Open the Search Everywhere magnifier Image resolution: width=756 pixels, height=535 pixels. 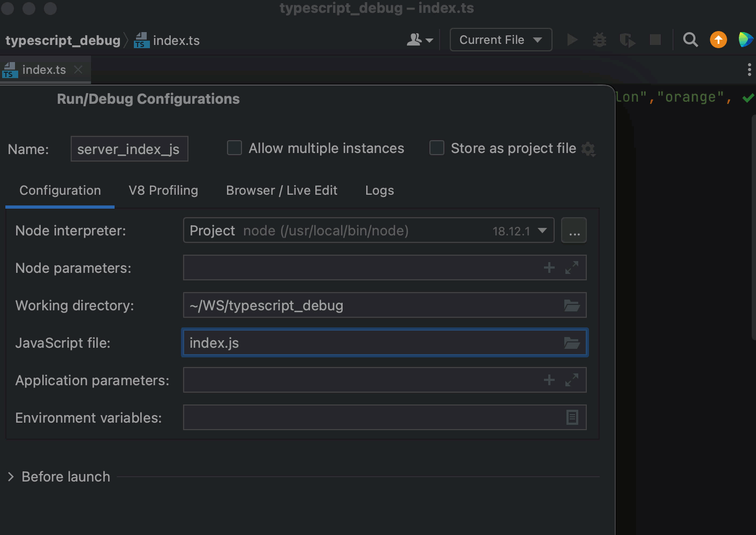(x=691, y=40)
